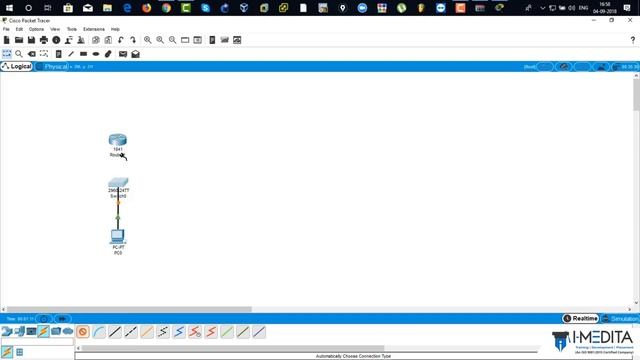Image resolution: width=640 pixels, height=360 pixels.
Task: Choose the End Devices category
Action: click(x=19, y=331)
